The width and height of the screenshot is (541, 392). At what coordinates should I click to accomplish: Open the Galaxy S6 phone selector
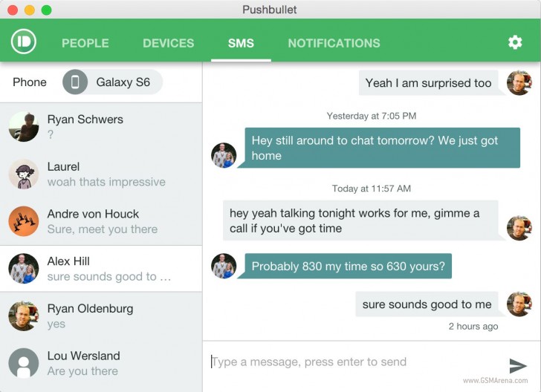pyautogui.click(x=112, y=82)
